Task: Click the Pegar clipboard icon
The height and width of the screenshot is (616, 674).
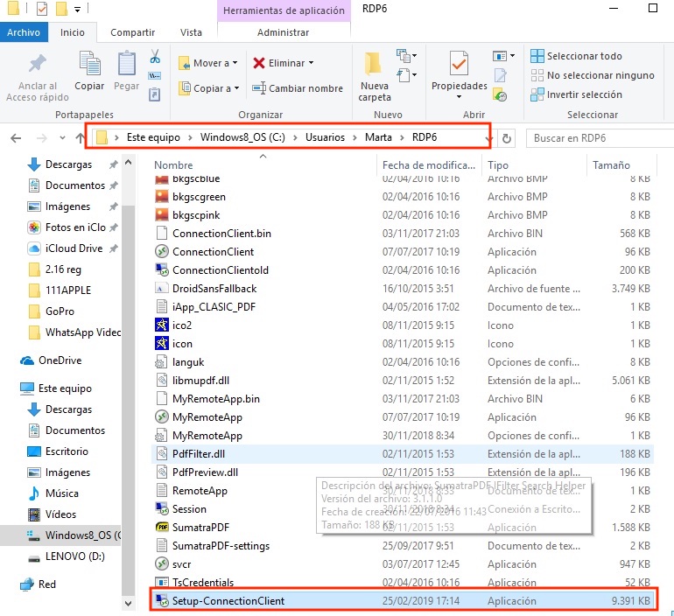Action: [x=127, y=66]
